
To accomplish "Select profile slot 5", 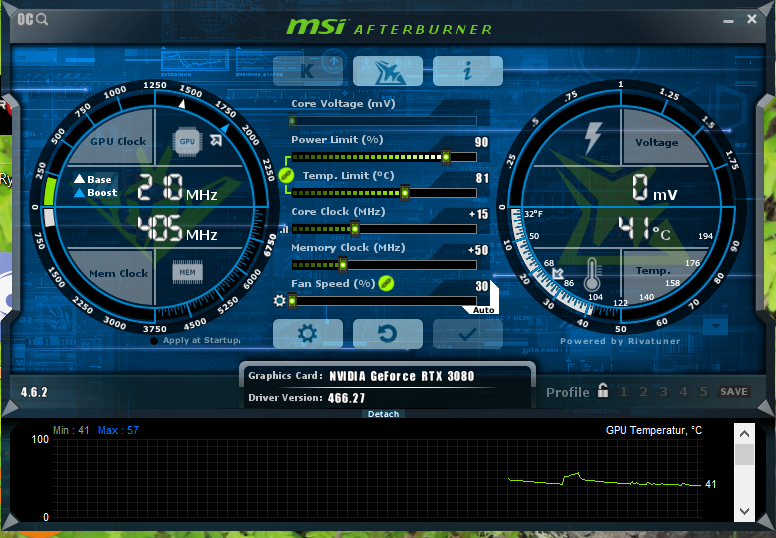I will click(x=703, y=391).
